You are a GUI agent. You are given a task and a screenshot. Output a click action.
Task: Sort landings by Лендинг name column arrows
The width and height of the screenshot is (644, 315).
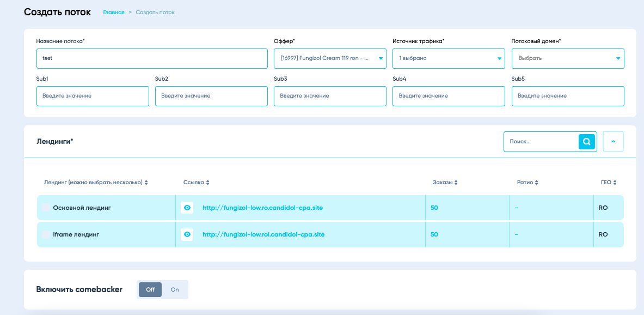tap(146, 183)
